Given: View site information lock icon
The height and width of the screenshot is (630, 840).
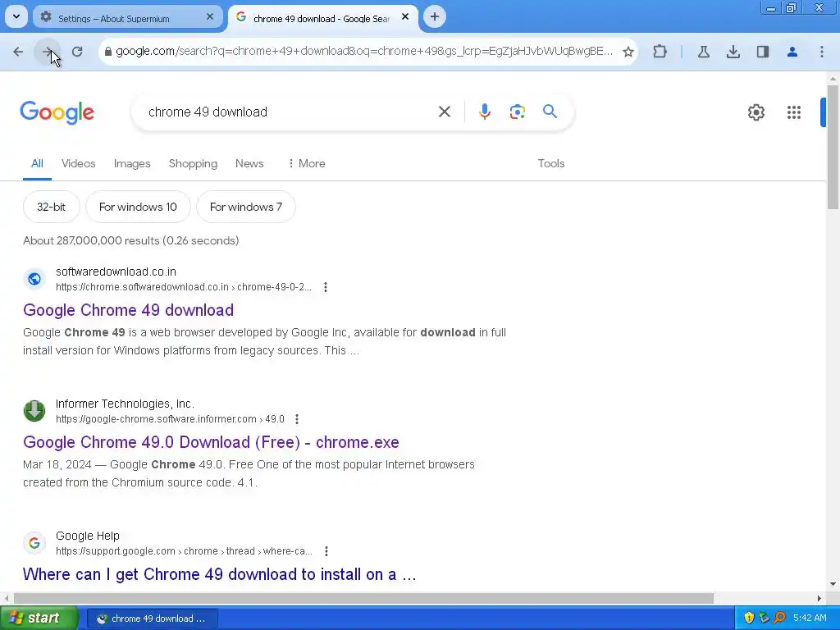Looking at the screenshot, I should 108,52.
